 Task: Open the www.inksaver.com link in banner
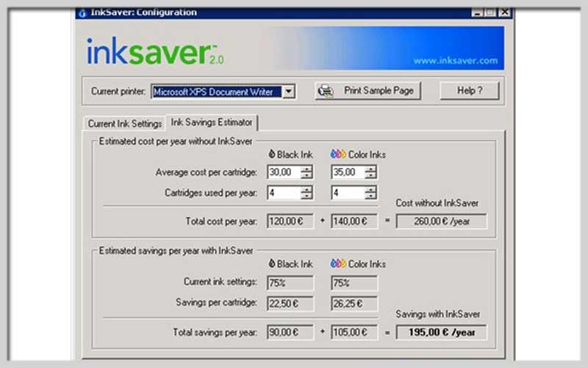click(455, 61)
